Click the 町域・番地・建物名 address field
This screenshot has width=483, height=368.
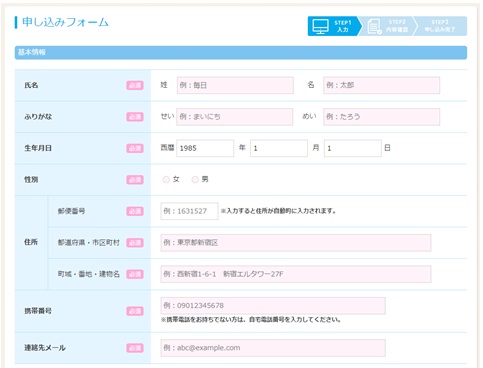coord(296,274)
